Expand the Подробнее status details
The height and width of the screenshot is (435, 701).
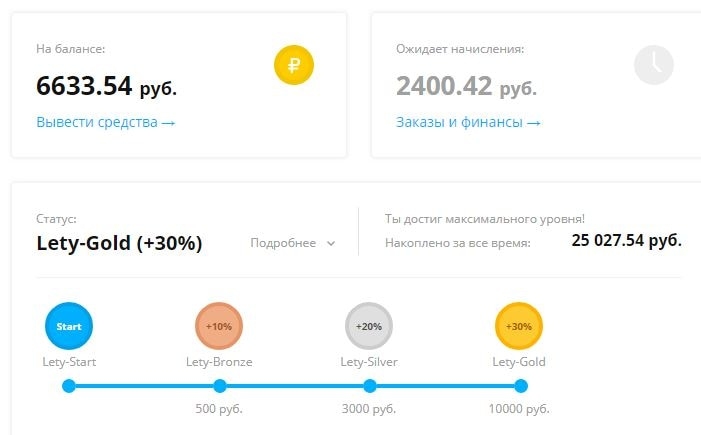[292, 243]
